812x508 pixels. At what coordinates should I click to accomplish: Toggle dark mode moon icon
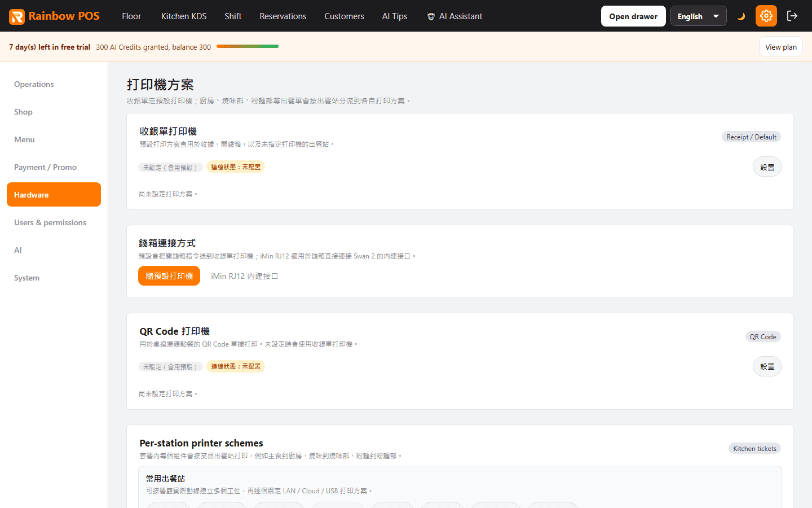pos(741,16)
